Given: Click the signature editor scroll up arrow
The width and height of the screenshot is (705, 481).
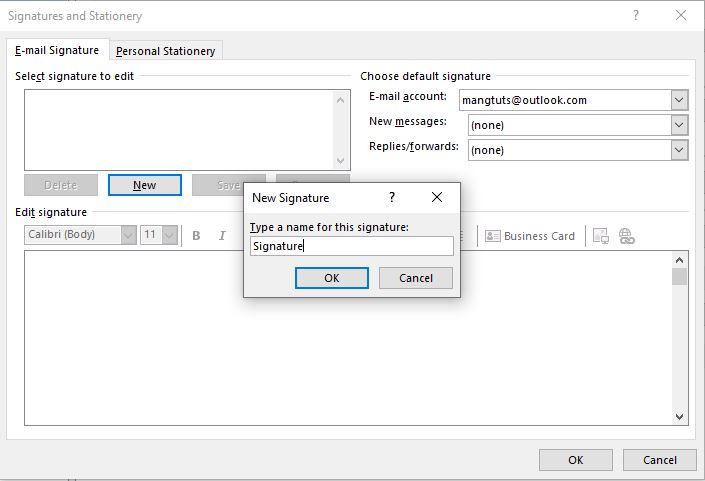Looking at the screenshot, I should [x=679, y=260].
